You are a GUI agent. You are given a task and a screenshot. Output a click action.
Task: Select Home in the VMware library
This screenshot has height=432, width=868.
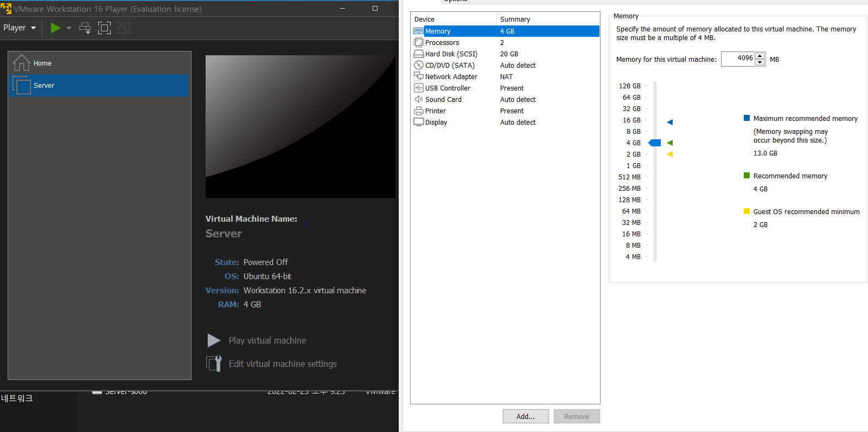point(99,63)
